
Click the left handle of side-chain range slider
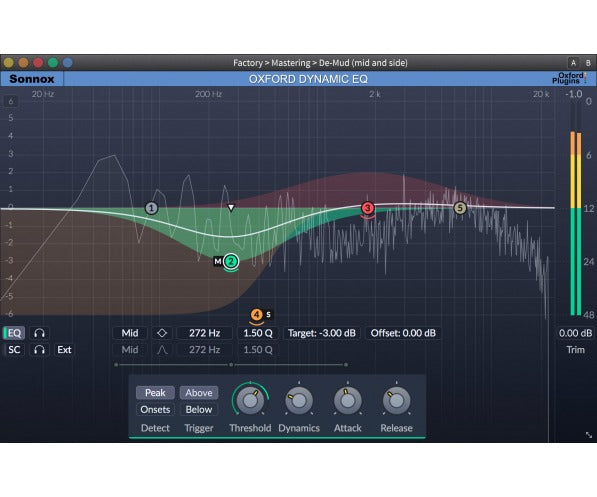pyautogui.click(x=116, y=365)
